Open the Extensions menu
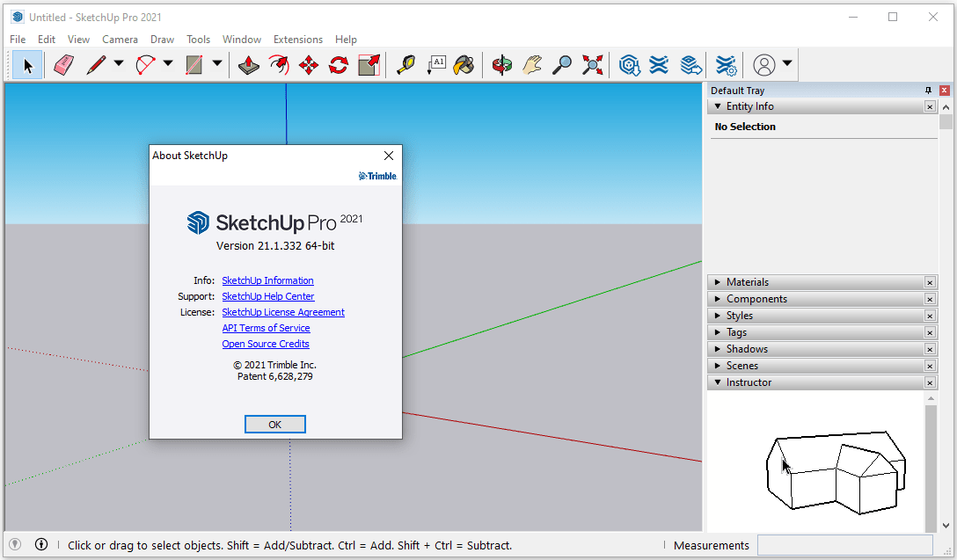Screen dimensions: 957x560 [x=298, y=39]
